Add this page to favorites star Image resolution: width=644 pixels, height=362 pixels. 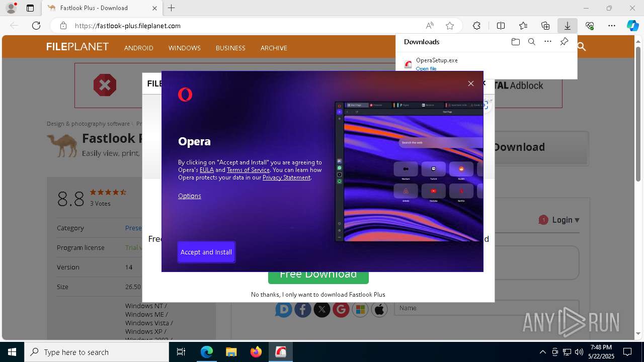pyautogui.click(x=450, y=26)
